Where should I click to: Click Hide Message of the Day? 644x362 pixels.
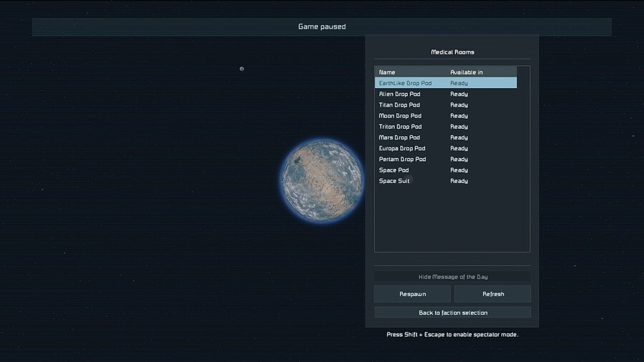(x=452, y=277)
